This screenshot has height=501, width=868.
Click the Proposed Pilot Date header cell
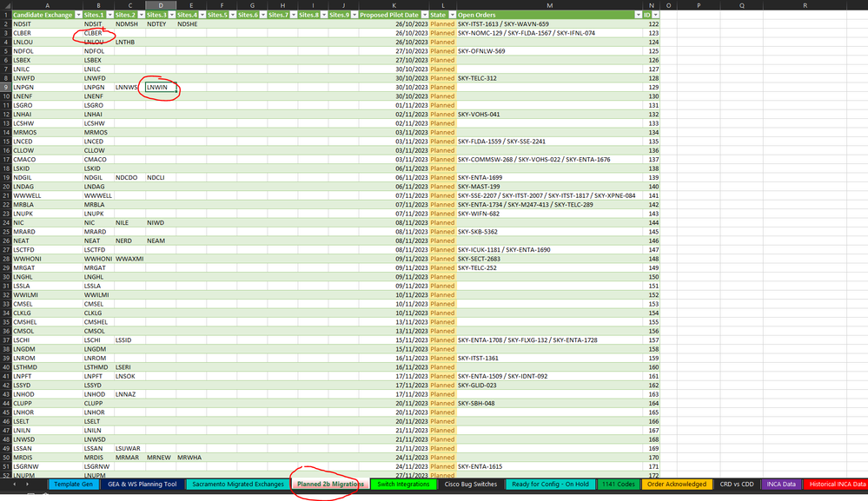click(394, 15)
